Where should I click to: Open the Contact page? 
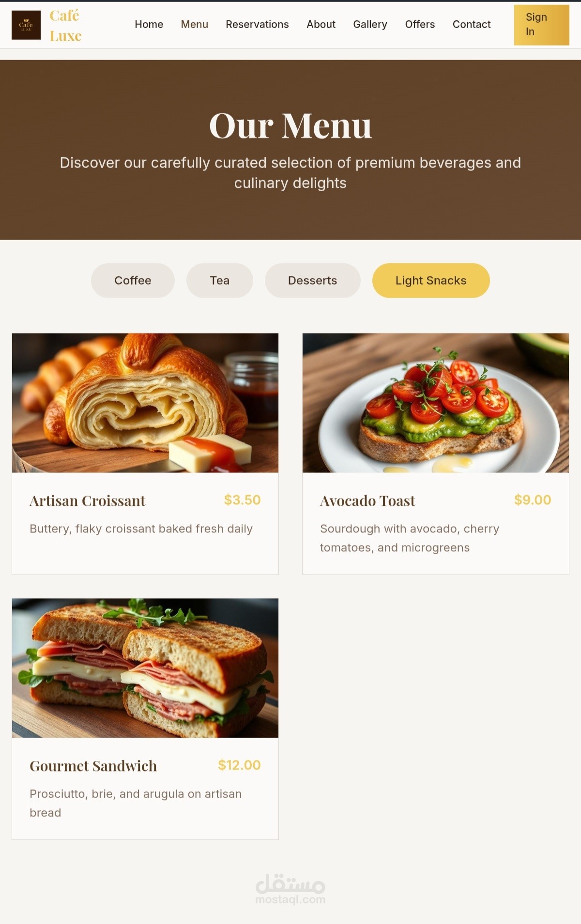tap(472, 24)
